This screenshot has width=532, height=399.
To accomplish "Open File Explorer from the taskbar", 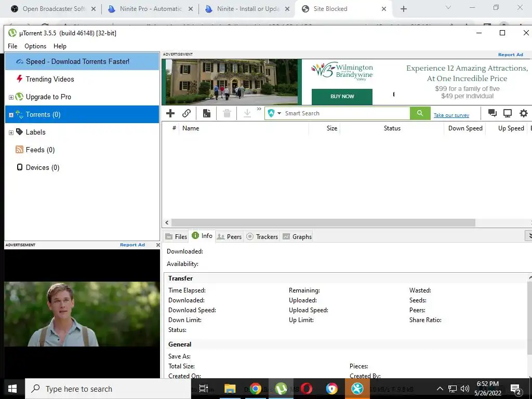I will tap(230, 389).
